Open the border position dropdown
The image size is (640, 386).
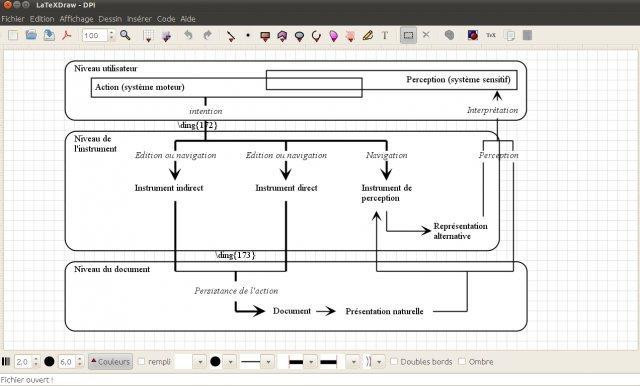pos(379,362)
